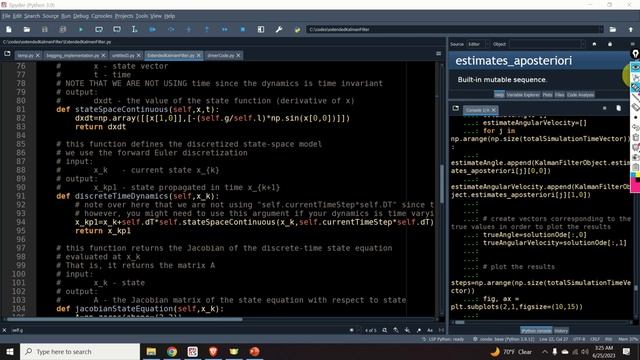
Task: Browse console tabs icon
Action: coord(456,109)
